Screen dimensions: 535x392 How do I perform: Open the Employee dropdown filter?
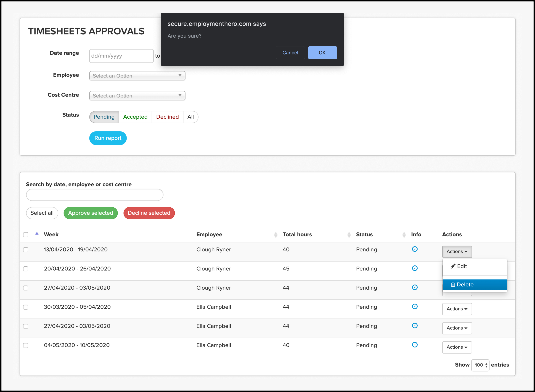coord(137,76)
